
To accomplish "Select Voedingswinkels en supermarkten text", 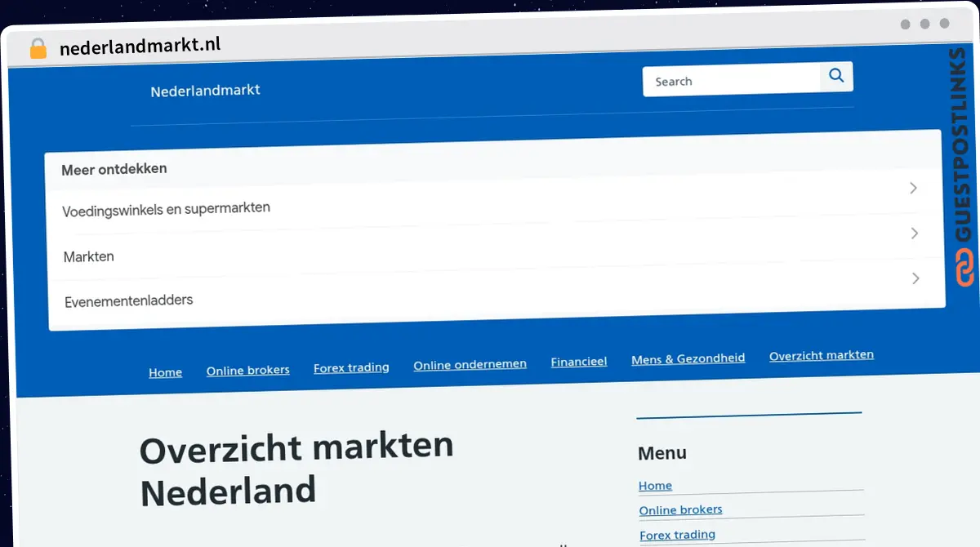I will point(166,210).
